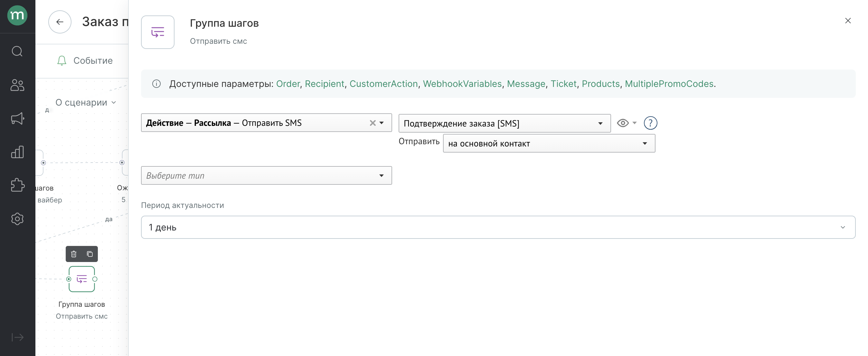Screen dimensions: 868x356
Task: Open the Выберите тип dropdown
Action: [266, 175]
